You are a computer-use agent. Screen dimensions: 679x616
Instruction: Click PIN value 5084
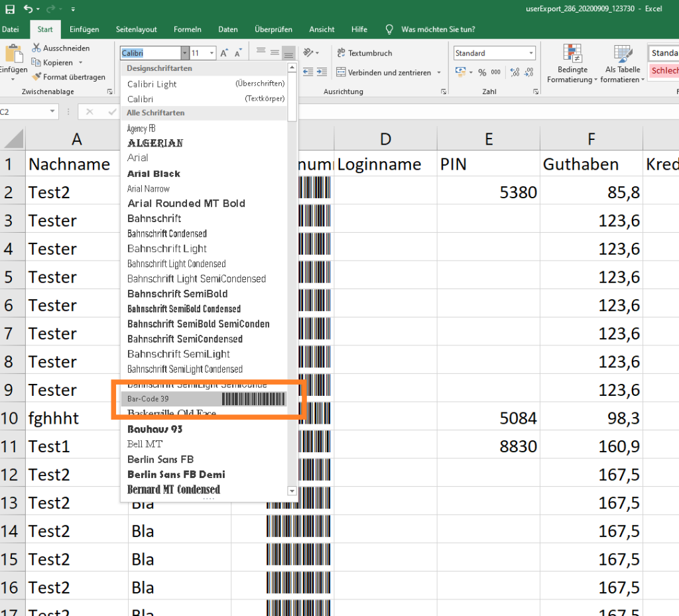click(489, 418)
